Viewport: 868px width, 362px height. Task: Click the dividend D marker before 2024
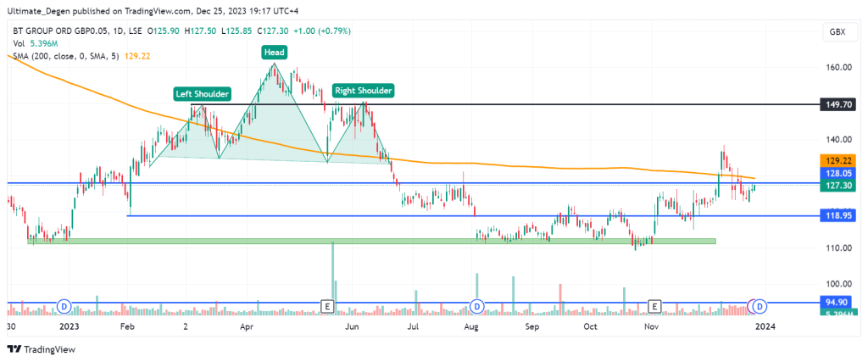point(760,305)
